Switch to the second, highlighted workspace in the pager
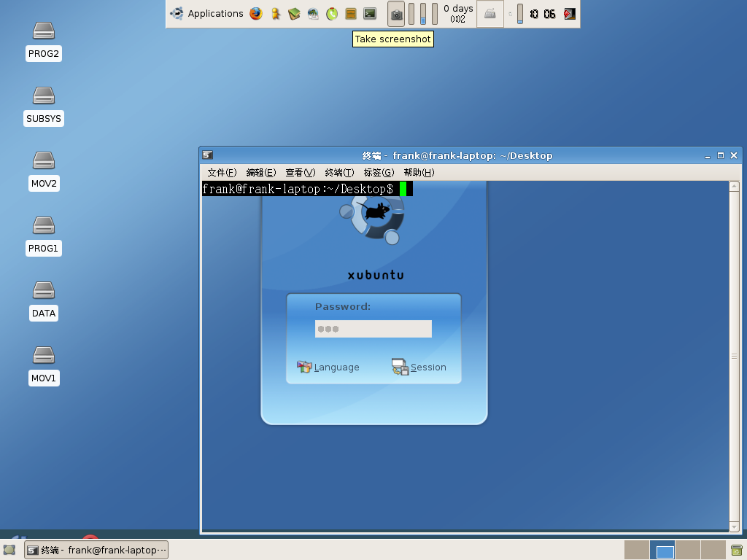The width and height of the screenshot is (747, 560). [x=662, y=550]
